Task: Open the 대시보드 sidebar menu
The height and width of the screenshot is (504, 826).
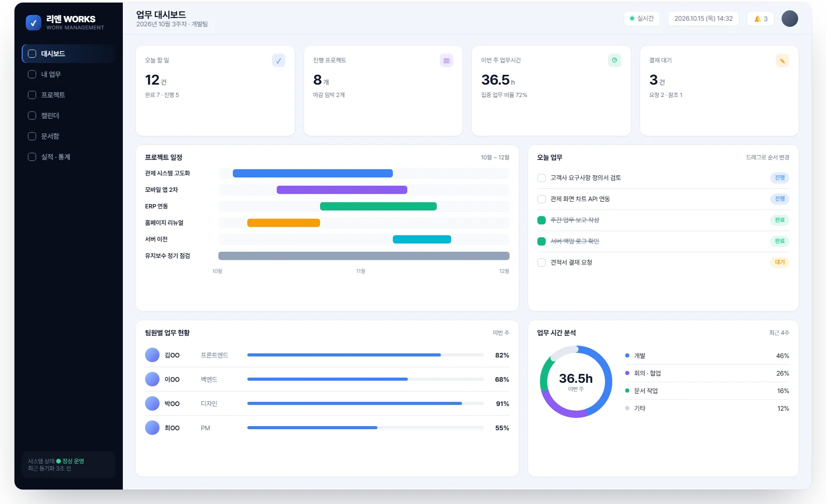Action: (68, 54)
